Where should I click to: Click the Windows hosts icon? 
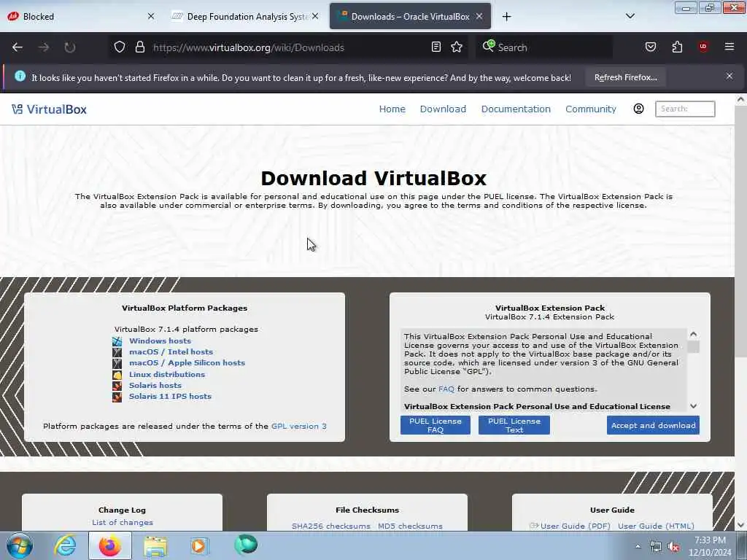pos(117,341)
